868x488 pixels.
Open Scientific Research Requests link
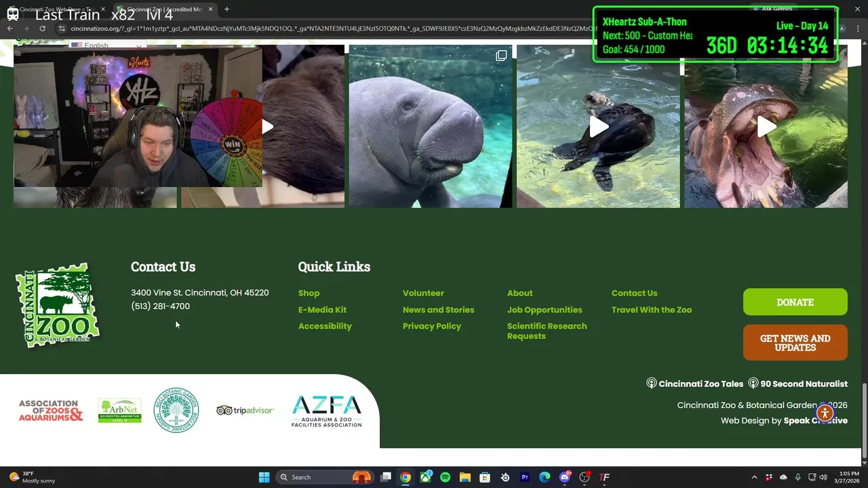(547, 331)
